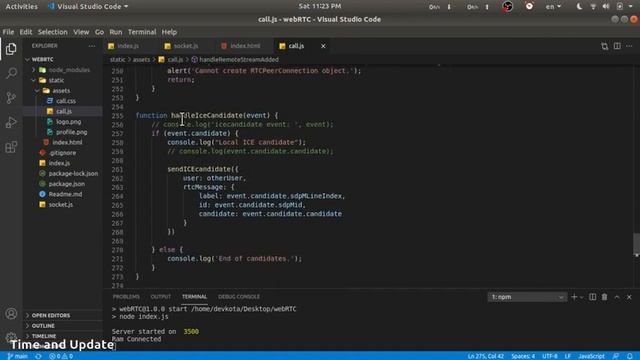This screenshot has width=640, height=360.
Task: Open the Extensions view
Action: 11,147
